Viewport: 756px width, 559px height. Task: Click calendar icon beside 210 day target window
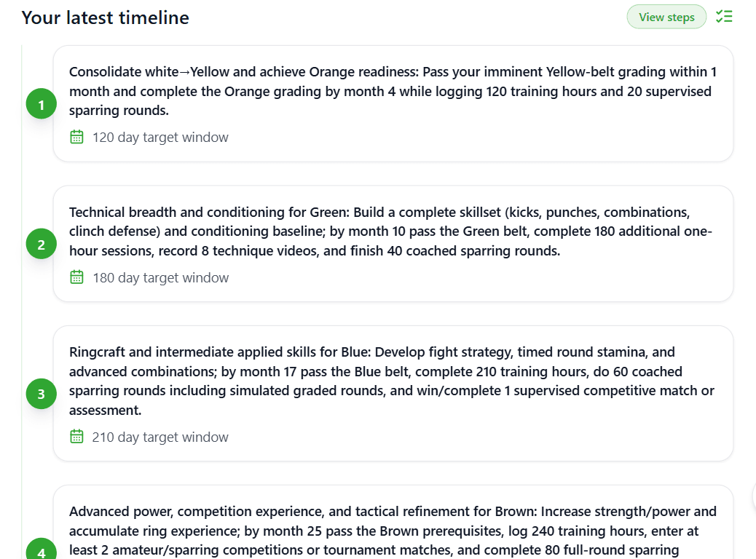76,437
